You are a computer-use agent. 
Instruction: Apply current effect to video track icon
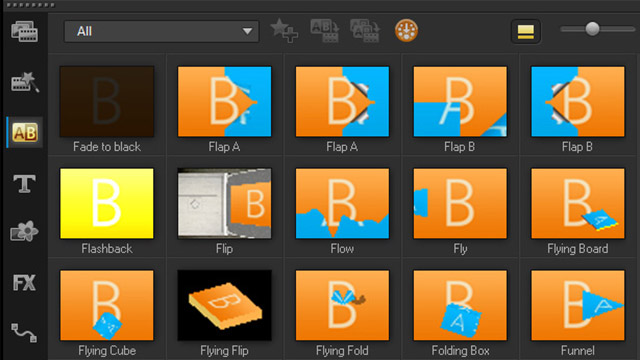tap(324, 31)
